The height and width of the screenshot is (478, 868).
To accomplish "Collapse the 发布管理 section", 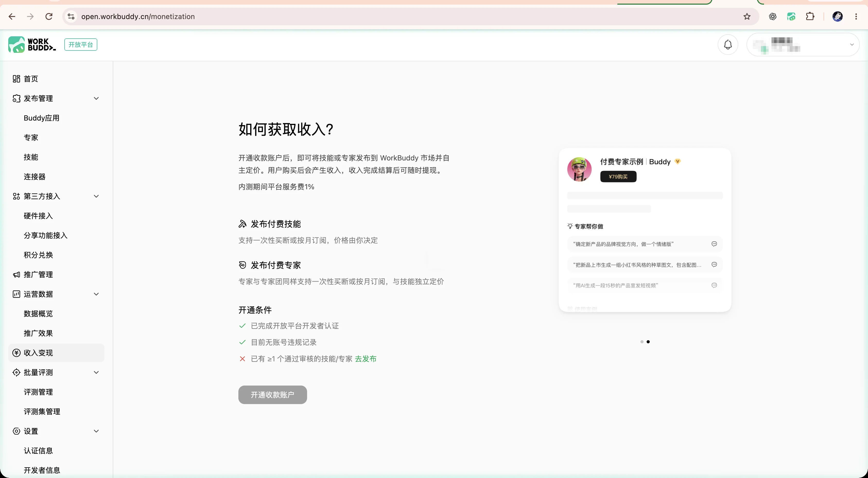I will click(96, 98).
